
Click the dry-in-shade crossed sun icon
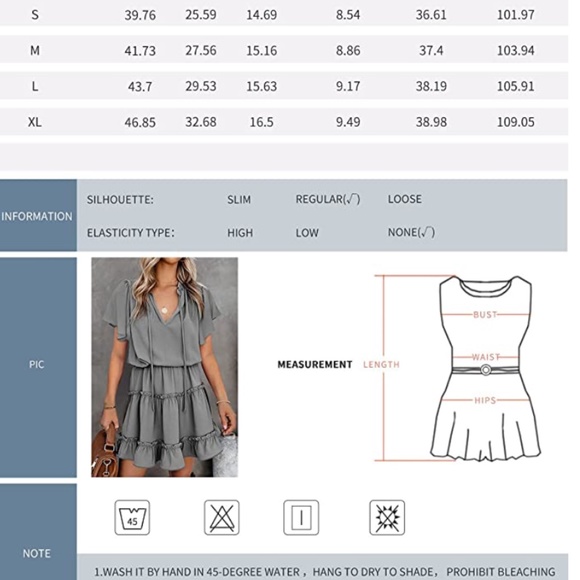387,517
